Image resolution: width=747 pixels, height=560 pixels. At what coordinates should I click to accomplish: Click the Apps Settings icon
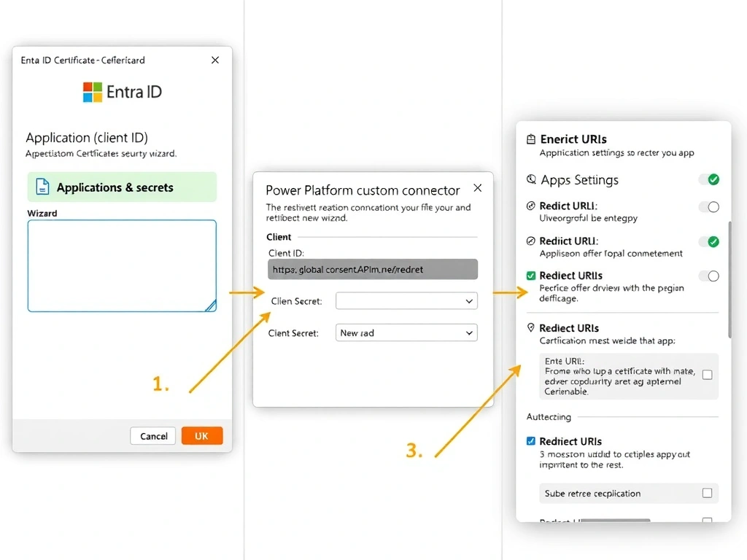[531, 179]
